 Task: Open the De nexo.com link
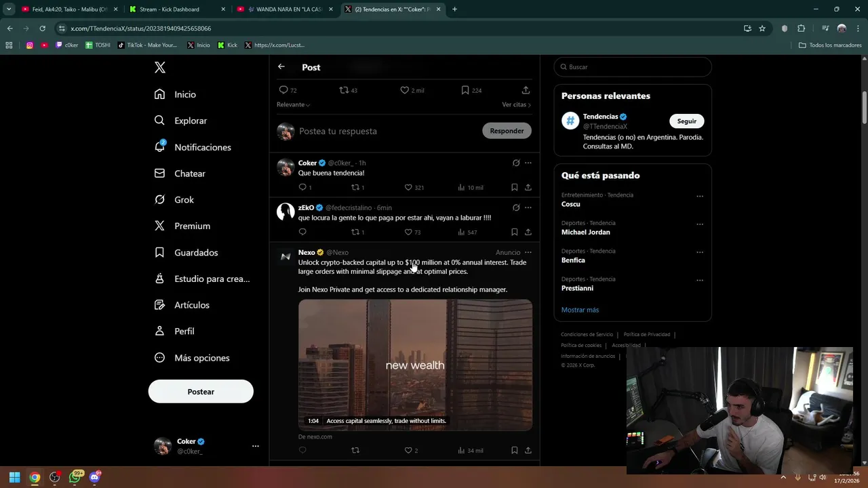coord(315,436)
